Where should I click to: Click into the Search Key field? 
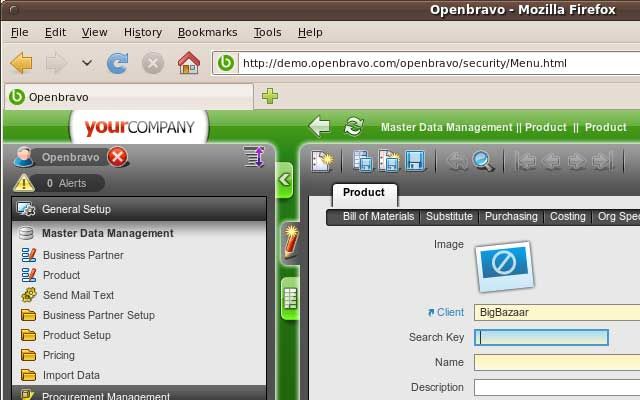pos(541,338)
